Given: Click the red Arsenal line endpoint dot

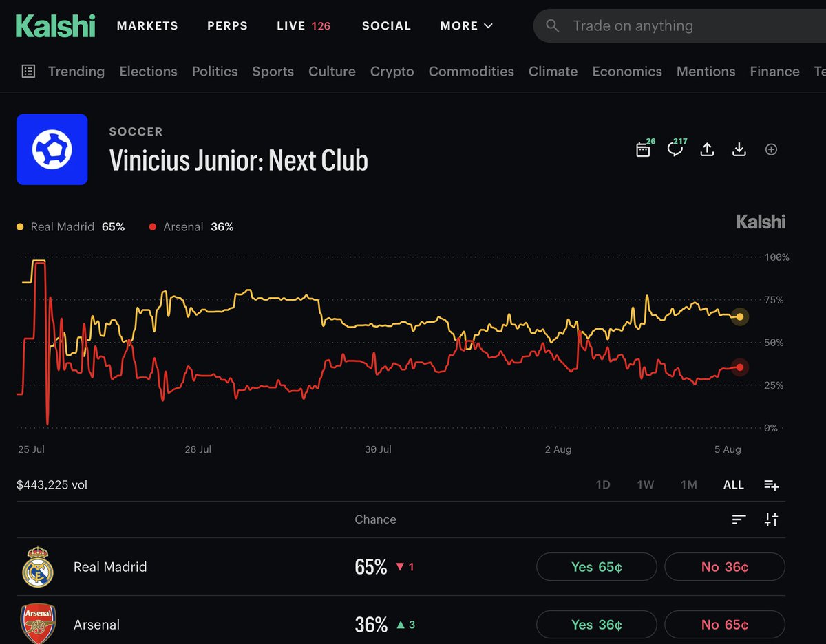Looking at the screenshot, I should pyautogui.click(x=740, y=367).
